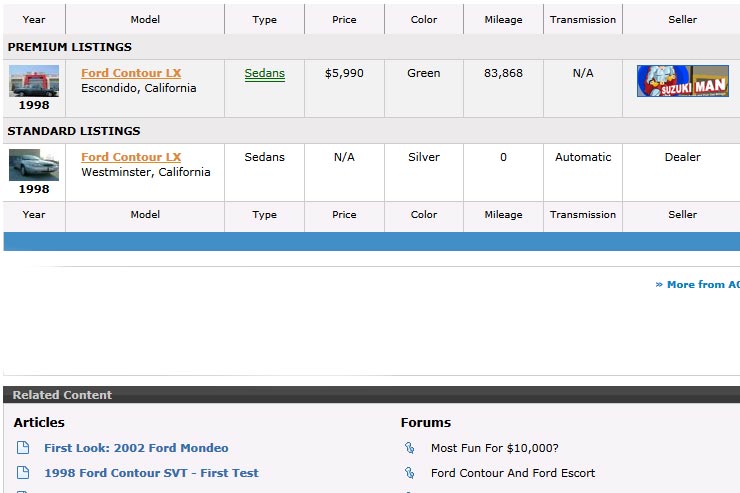740x493 pixels.
Task: Sort by Price in top header
Action: click(344, 19)
